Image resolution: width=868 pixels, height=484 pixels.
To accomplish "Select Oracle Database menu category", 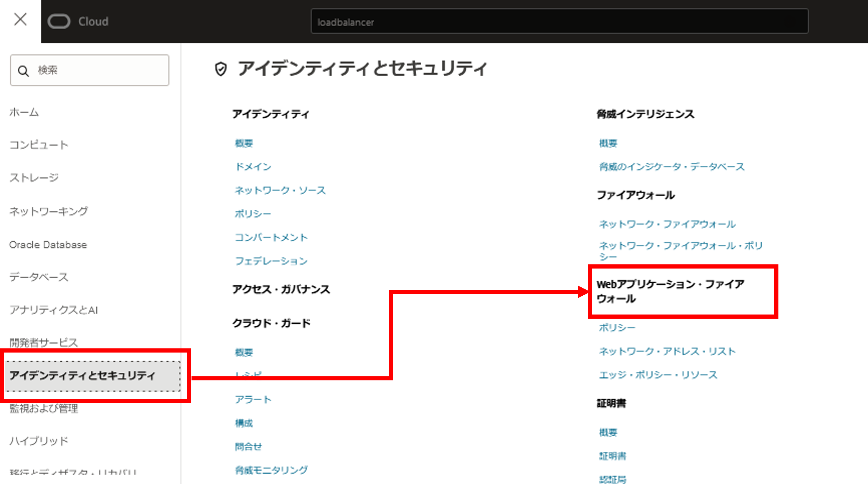I will pos(48,244).
